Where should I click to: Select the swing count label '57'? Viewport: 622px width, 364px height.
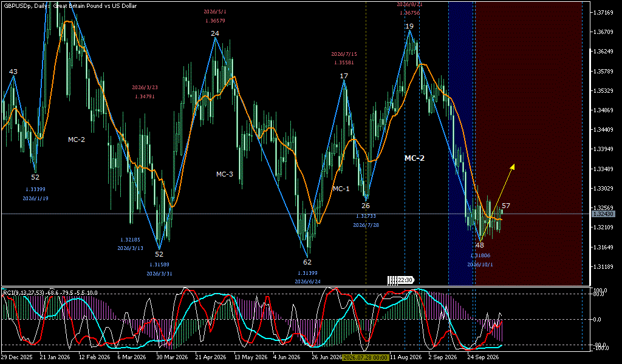tap(506, 206)
